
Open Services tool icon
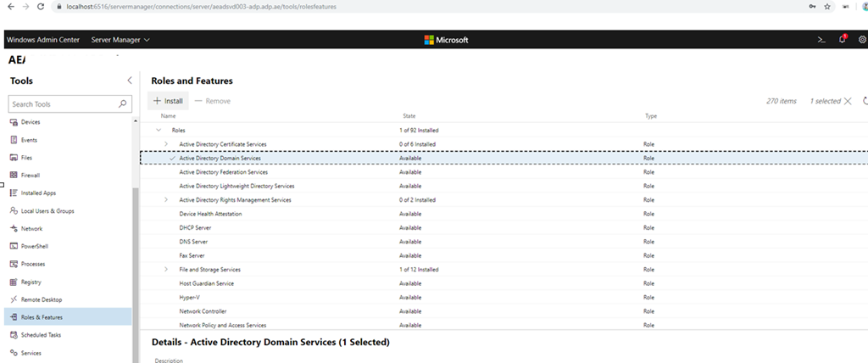pos(14,353)
